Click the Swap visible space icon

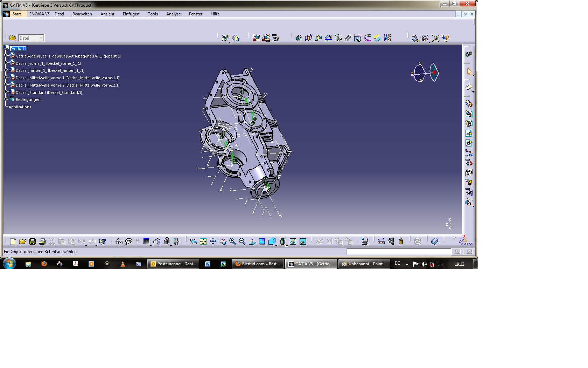(x=303, y=241)
